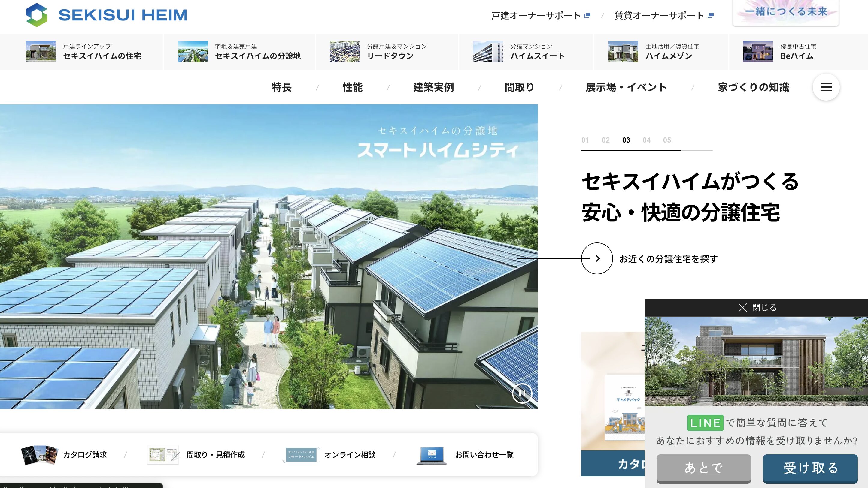The height and width of the screenshot is (488, 868).
Task: Open 戸建オーナーサポート link
Action: point(536,16)
